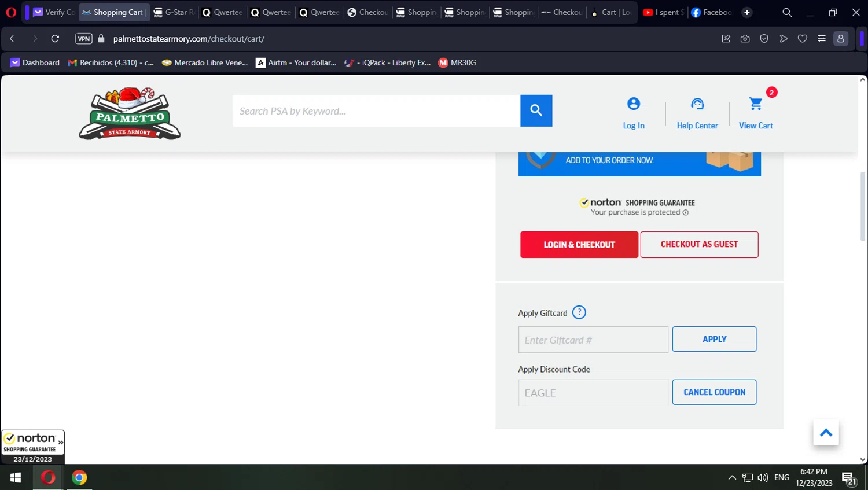The height and width of the screenshot is (490, 868).
Task: Click the page vertical scrollbar thumb
Action: (x=863, y=206)
